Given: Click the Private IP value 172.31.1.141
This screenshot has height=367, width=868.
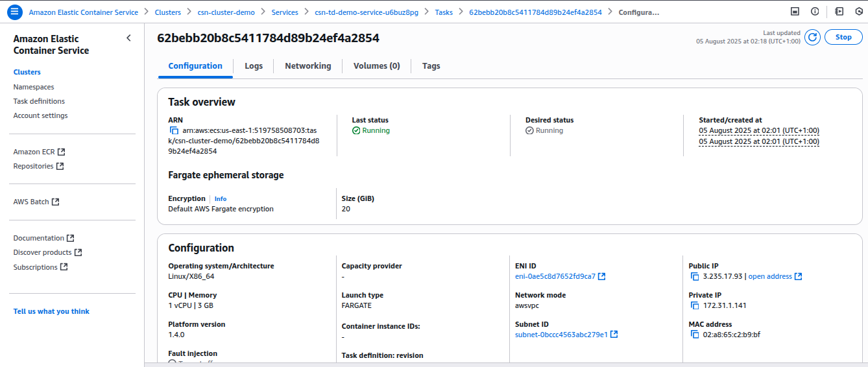Looking at the screenshot, I should click(725, 305).
